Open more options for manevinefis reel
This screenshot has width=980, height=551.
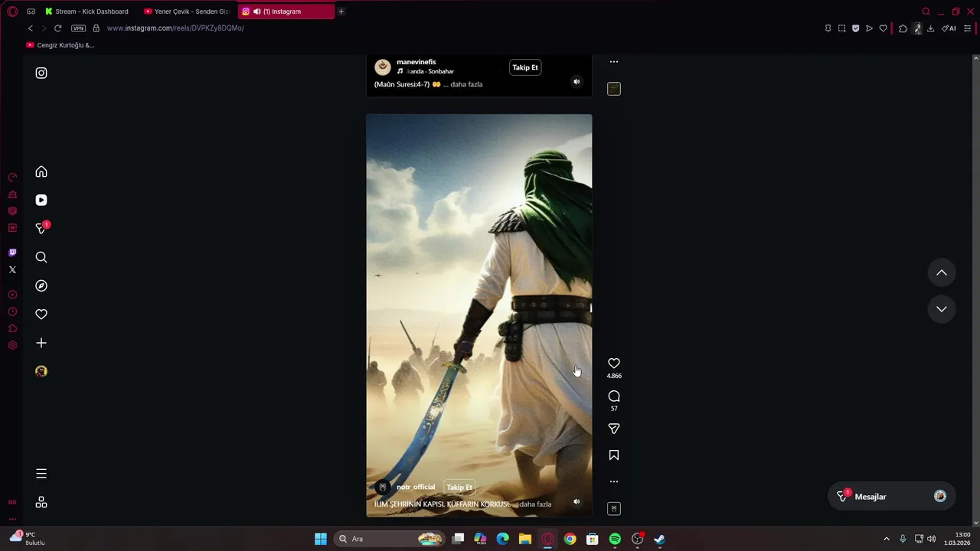click(x=614, y=62)
